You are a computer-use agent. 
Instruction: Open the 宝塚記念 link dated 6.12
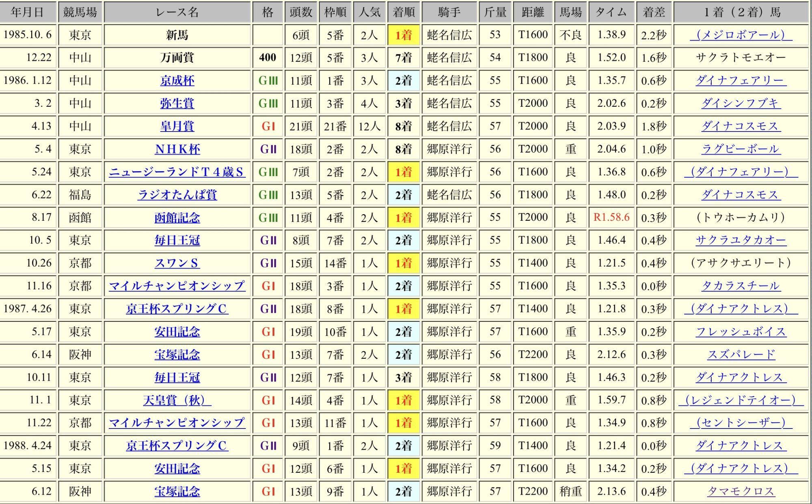[177, 491]
